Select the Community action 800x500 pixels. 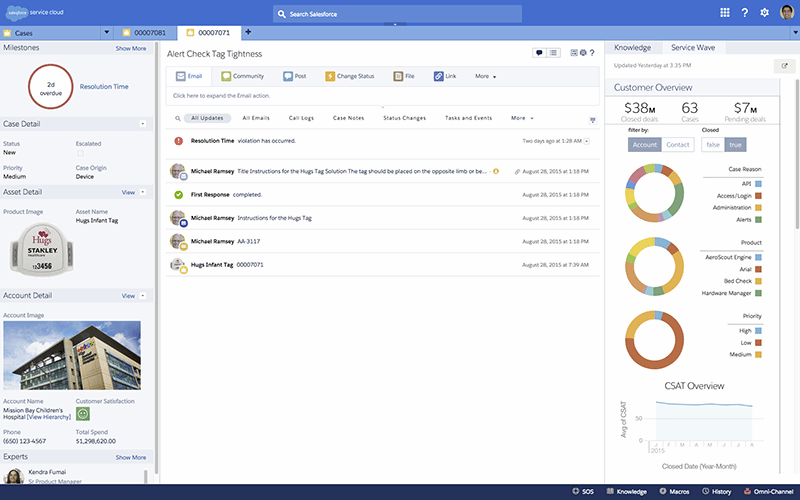point(242,76)
